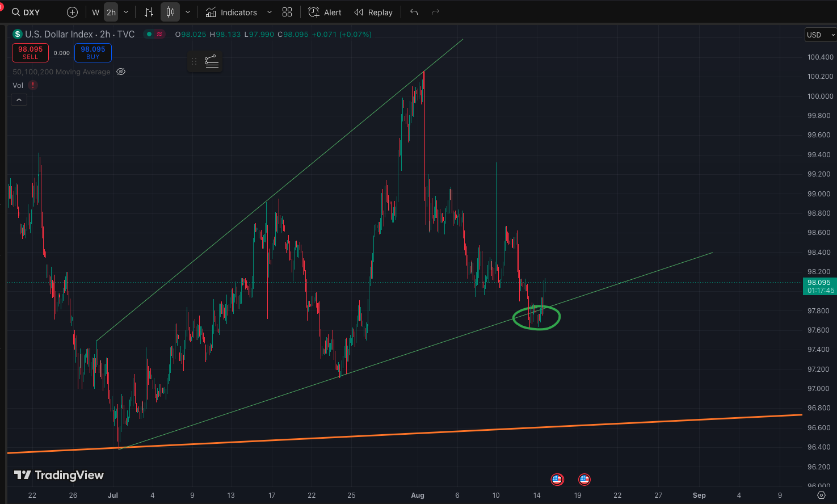Open the USD currency dropdown
Viewport: 837px width, 504px height.
820,35
